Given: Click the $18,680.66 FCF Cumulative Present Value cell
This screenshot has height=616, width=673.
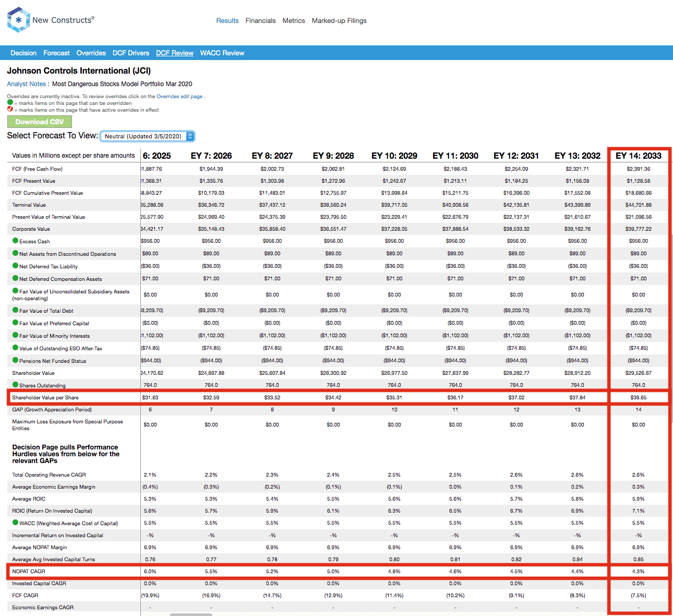Looking at the screenshot, I should click(639, 193).
